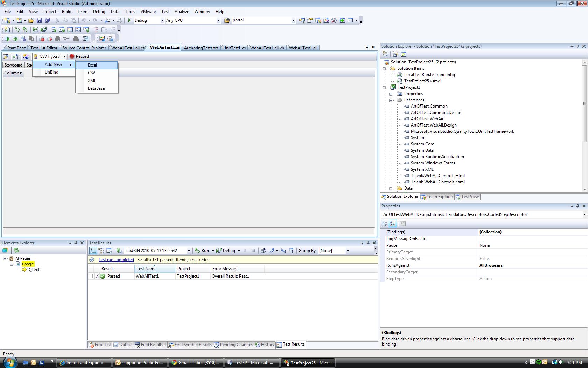588x368 pixels.
Task: Expand the Properties node under TestProject1
Action: pos(391,94)
